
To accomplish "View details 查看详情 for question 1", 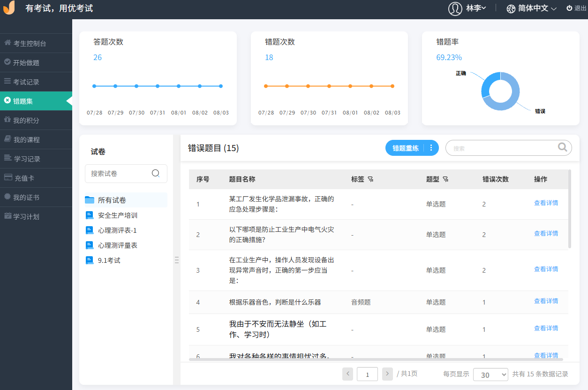I will [x=546, y=203].
